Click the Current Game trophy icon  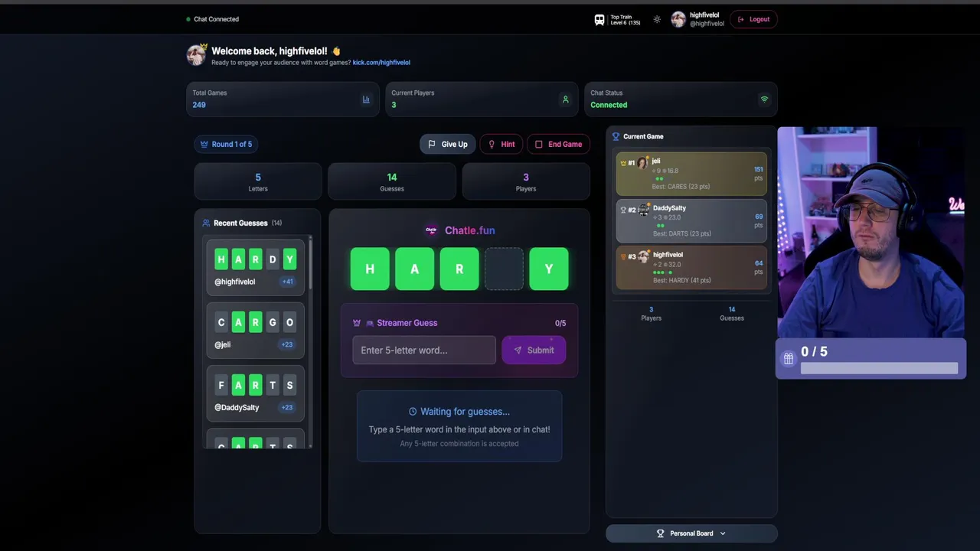coord(616,137)
